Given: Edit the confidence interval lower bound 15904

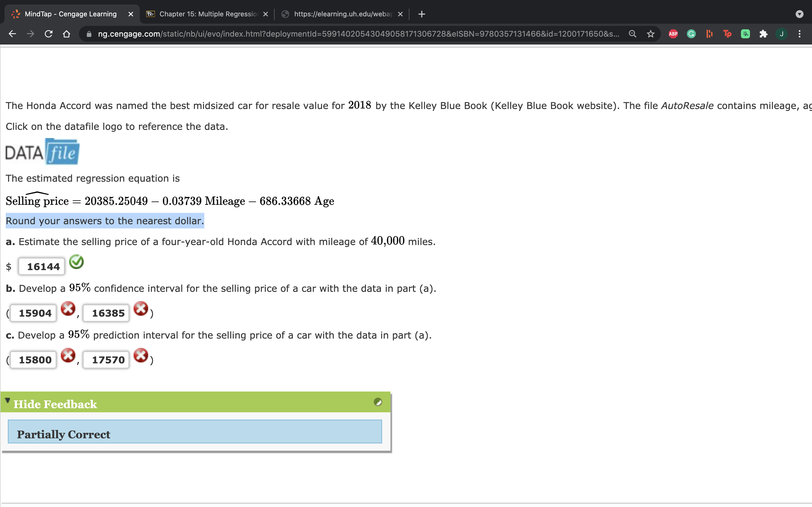Looking at the screenshot, I should click(34, 313).
